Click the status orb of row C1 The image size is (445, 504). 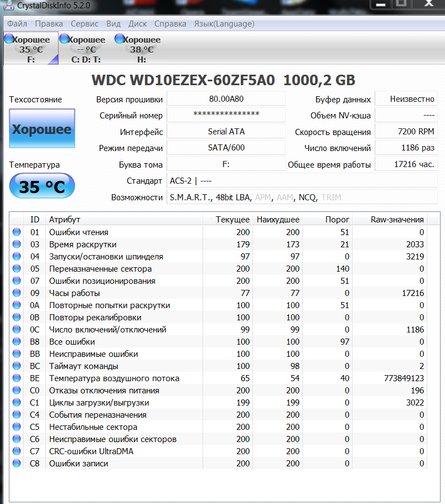click(x=17, y=402)
